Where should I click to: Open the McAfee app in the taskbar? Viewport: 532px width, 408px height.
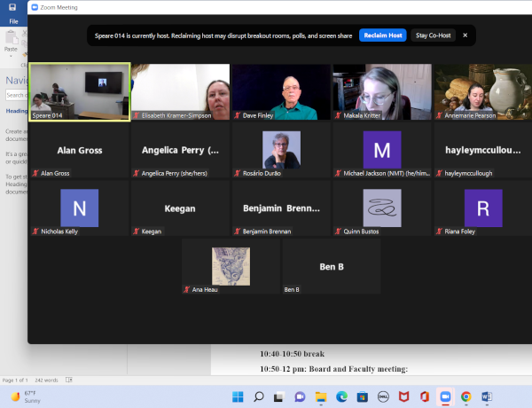pyautogui.click(x=403, y=396)
